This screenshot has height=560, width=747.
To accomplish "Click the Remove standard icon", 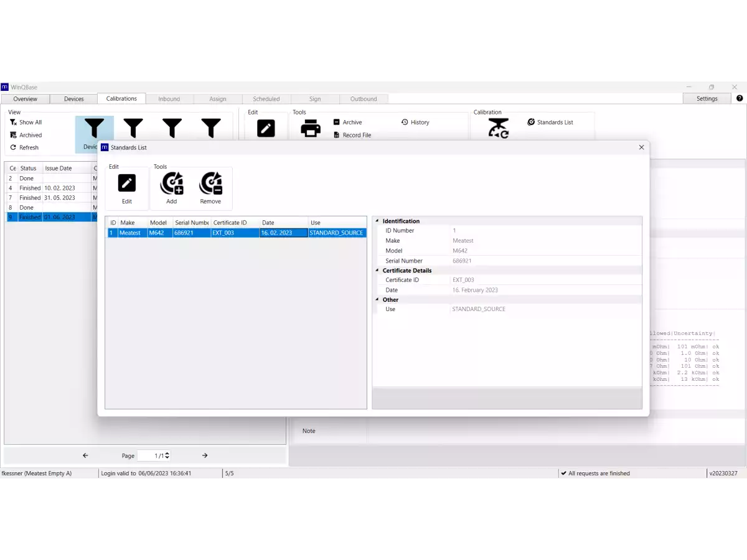I will coord(210,184).
